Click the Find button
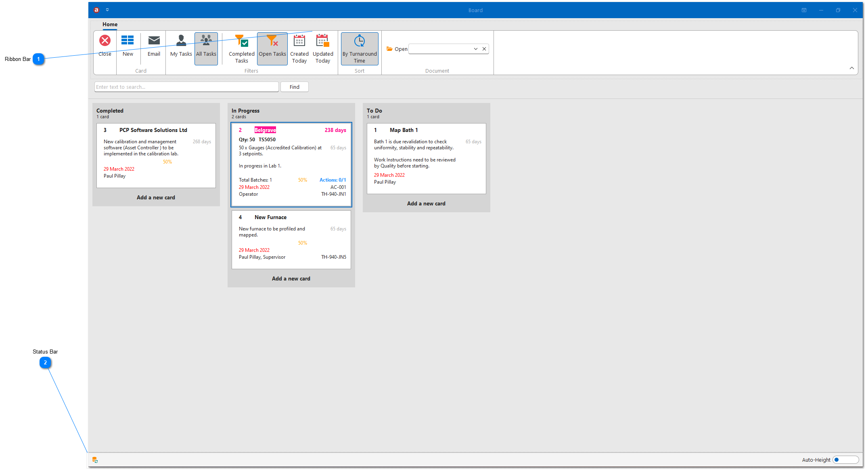The height and width of the screenshot is (473, 868). tap(295, 87)
